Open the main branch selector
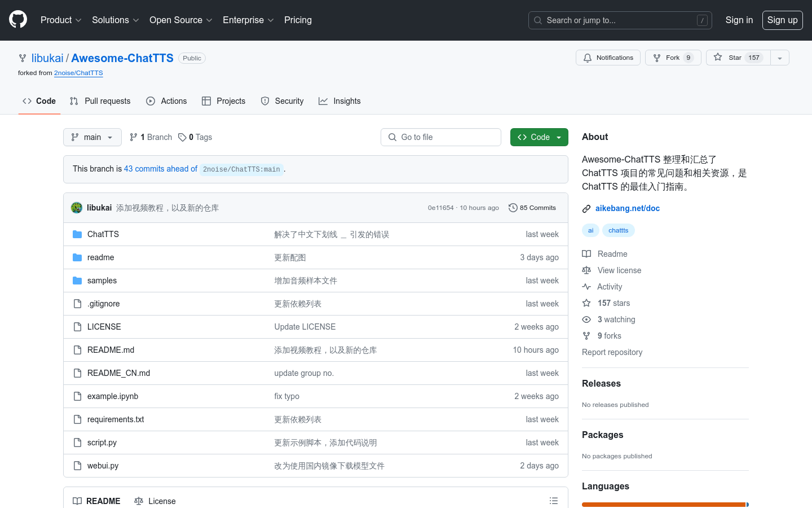812x508 pixels. click(x=92, y=137)
